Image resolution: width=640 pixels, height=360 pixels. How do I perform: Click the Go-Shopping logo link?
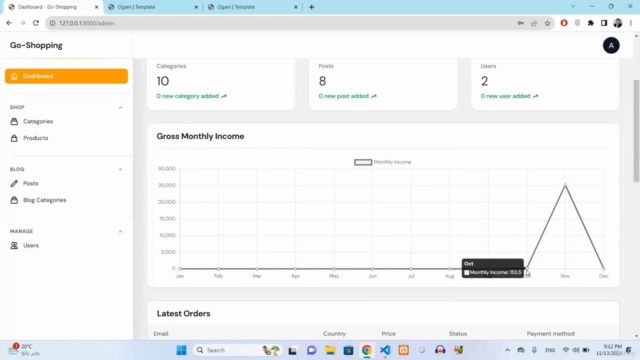[36, 45]
